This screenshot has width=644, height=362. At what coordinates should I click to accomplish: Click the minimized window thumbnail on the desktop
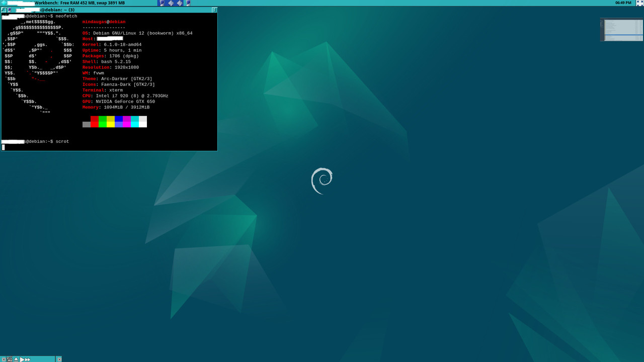coord(621,30)
